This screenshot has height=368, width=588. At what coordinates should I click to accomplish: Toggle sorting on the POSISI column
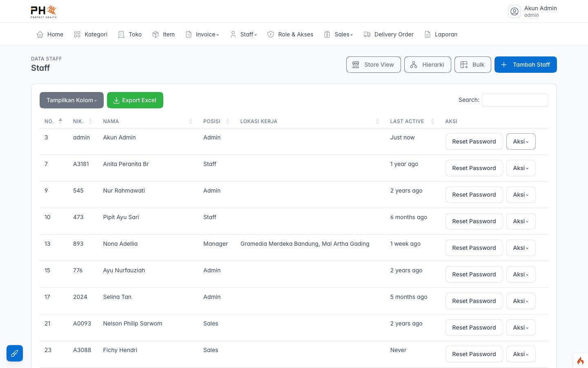pos(228,121)
